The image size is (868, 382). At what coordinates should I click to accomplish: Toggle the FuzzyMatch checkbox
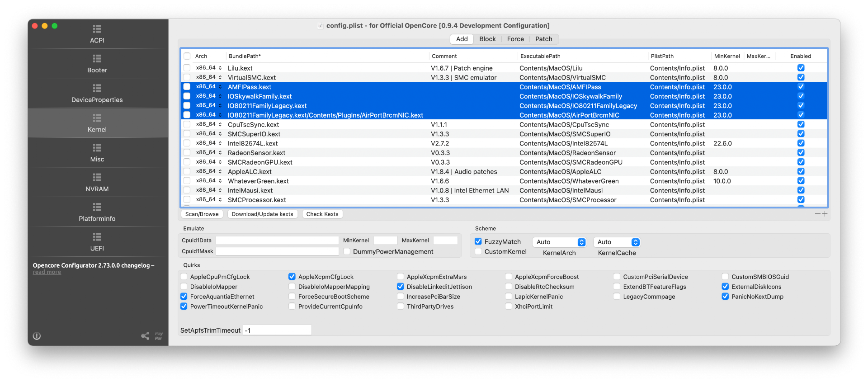[478, 242]
